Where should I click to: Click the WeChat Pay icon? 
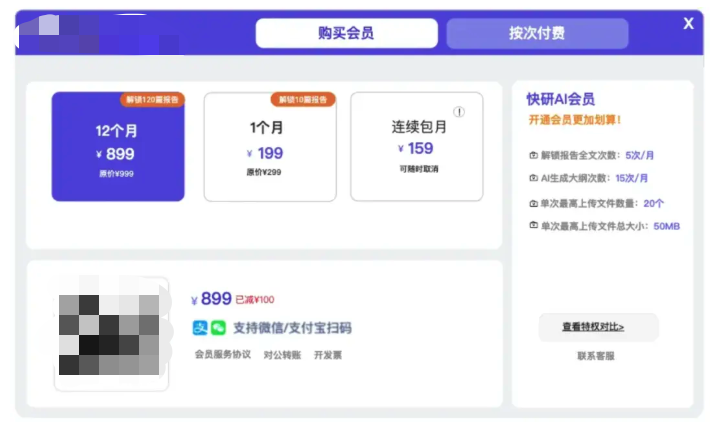pos(218,328)
